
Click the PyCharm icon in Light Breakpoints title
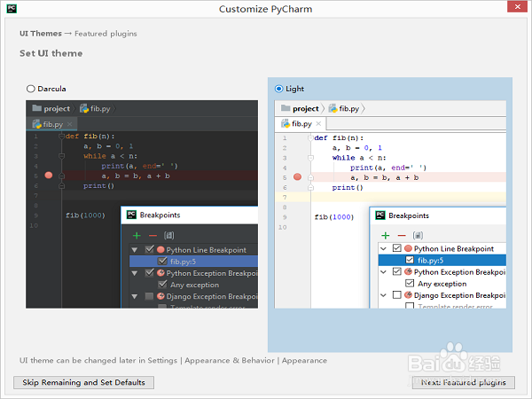click(380, 215)
